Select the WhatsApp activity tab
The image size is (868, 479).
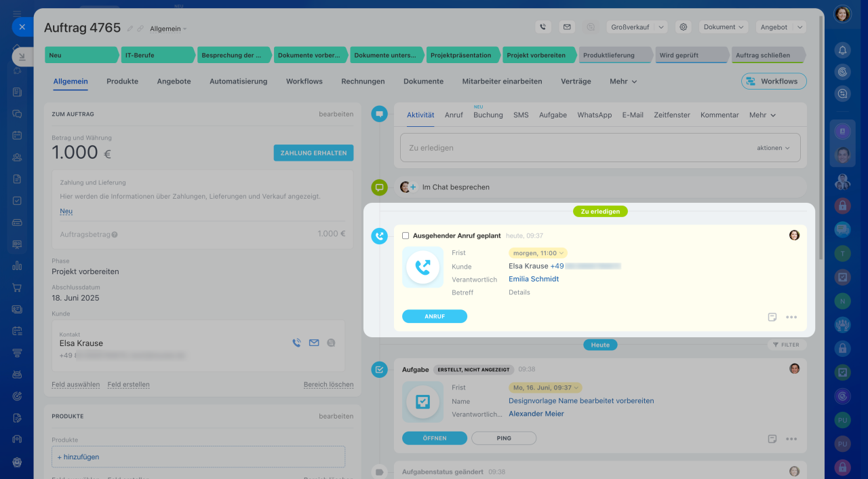[x=595, y=115]
